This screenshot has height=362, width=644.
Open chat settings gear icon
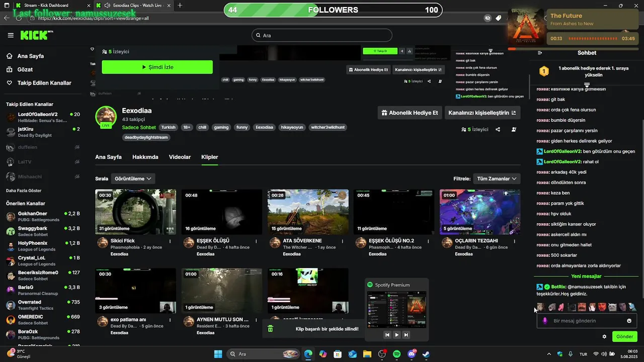604,336
